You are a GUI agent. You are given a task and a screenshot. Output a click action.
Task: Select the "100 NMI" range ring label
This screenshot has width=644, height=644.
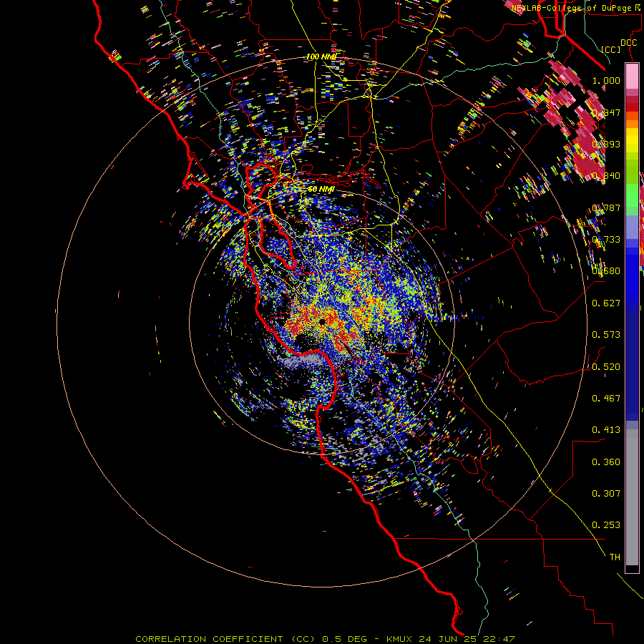click(x=321, y=57)
